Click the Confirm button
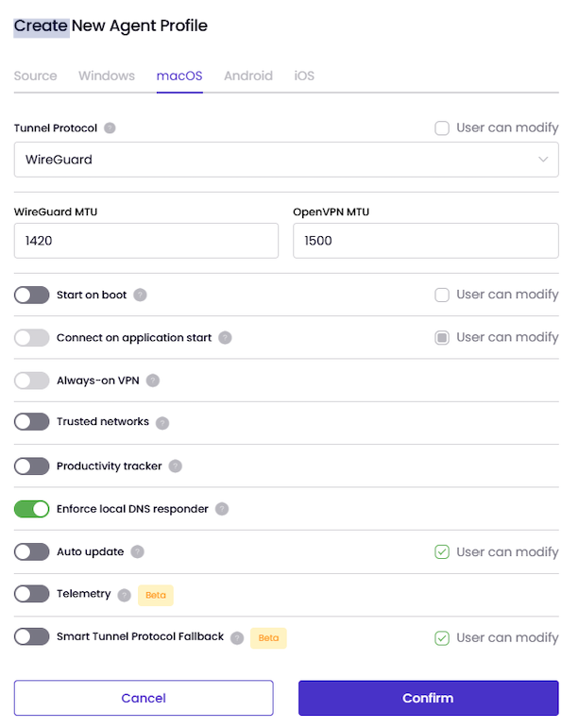Screen dimensions: 579x728 point(428,698)
